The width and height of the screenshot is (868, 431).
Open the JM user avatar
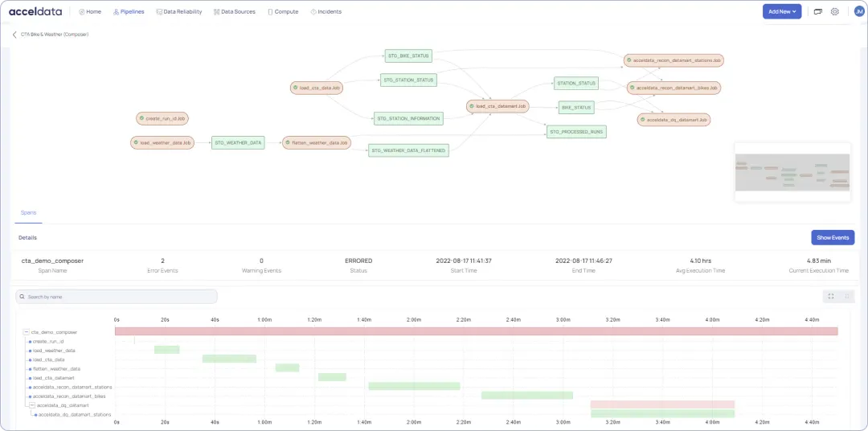[859, 11]
